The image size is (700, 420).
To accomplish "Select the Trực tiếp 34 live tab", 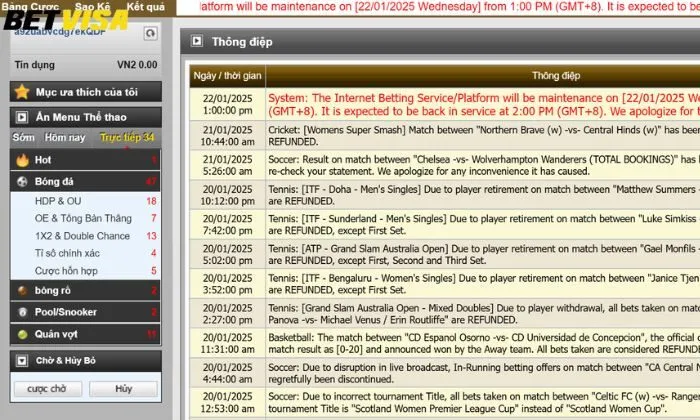I will 127,137.
